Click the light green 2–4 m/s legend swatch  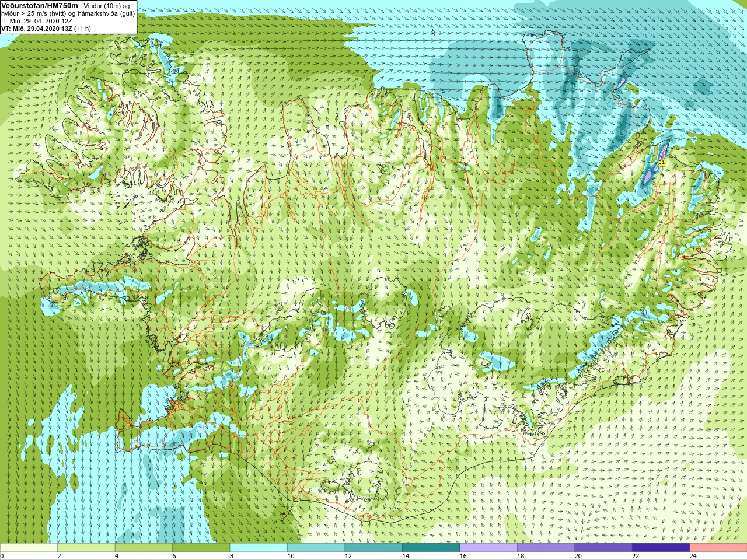[x=86, y=548]
